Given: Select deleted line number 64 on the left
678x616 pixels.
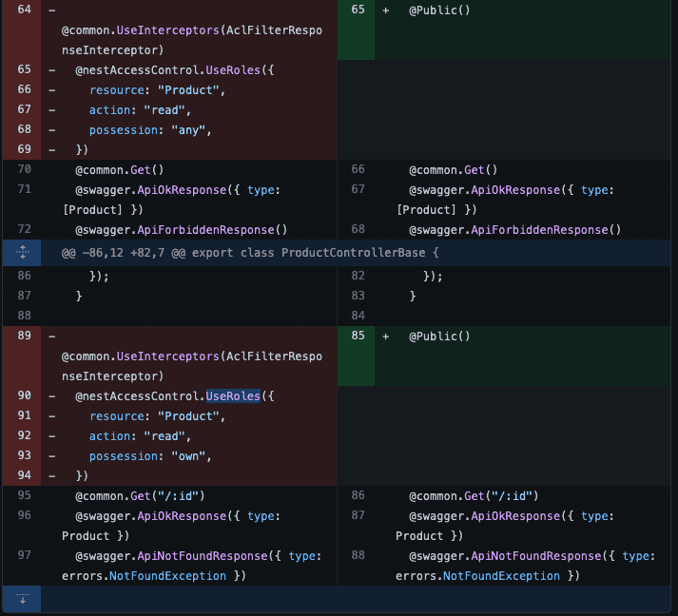Looking at the screenshot, I should (24, 10).
